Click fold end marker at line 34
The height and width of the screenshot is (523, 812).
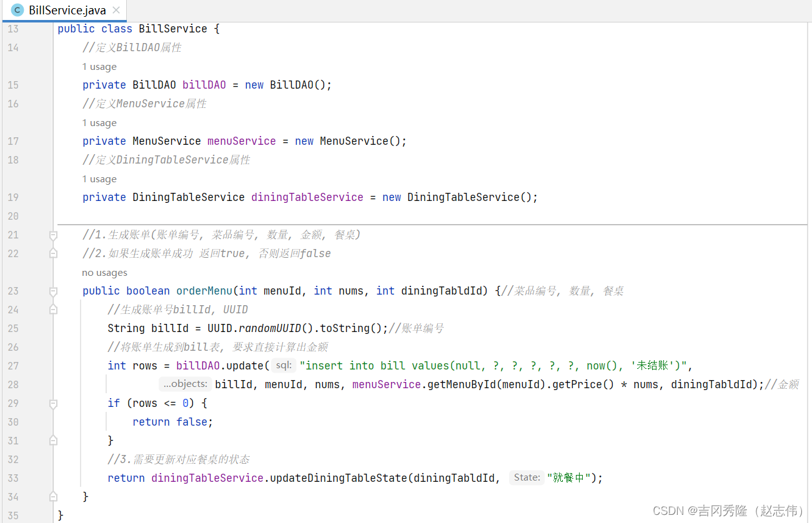[53, 497]
